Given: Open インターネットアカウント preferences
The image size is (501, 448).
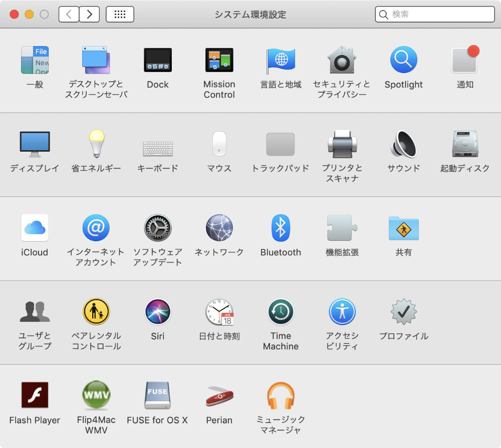Looking at the screenshot, I should pos(96,228).
